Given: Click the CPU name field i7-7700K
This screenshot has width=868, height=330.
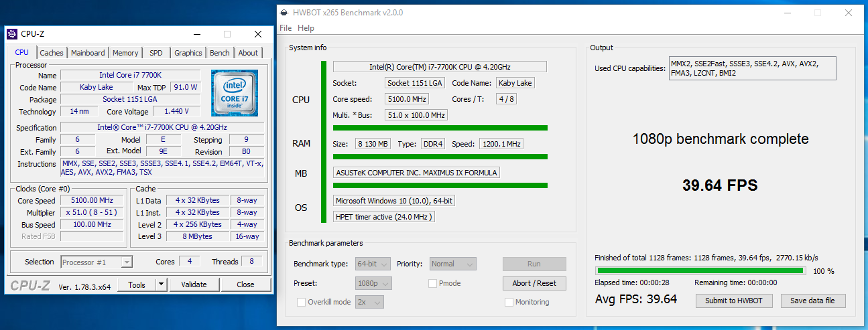Looking at the screenshot, I should point(440,67).
